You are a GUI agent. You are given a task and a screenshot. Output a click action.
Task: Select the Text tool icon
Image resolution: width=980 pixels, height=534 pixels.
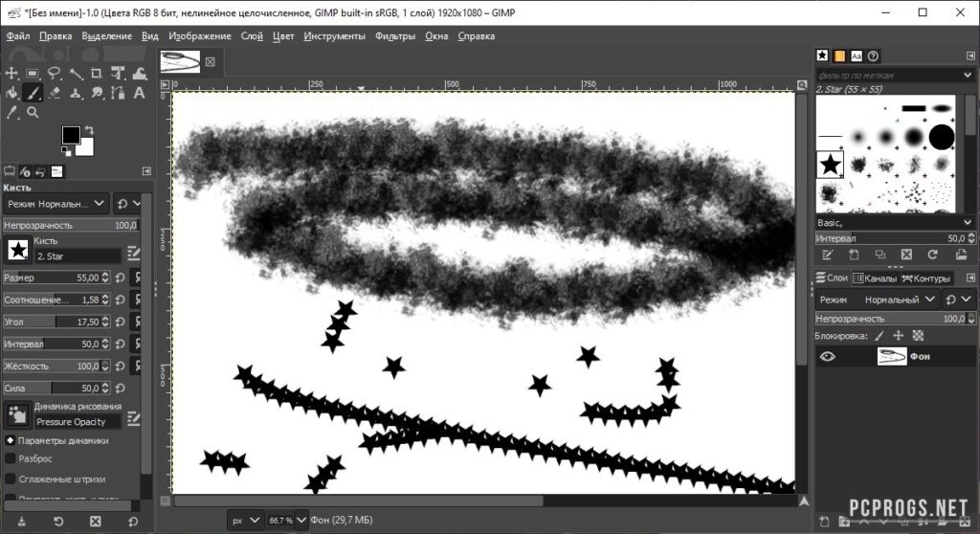pos(139,93)
